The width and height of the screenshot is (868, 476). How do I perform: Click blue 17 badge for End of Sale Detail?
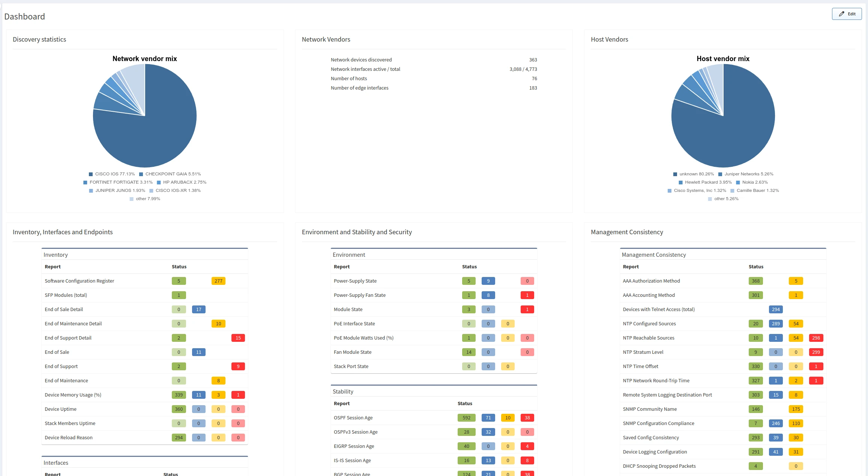pyautogui.click(x=198, y=310)
